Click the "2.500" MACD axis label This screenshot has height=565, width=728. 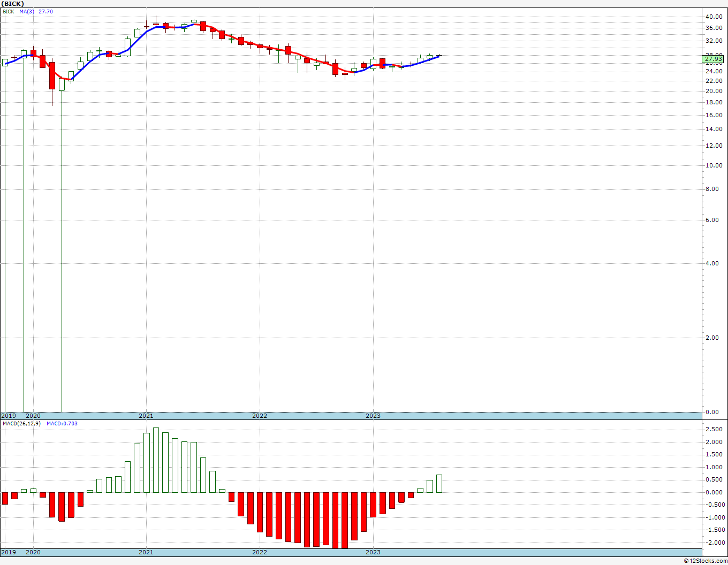tap(715, 430)
